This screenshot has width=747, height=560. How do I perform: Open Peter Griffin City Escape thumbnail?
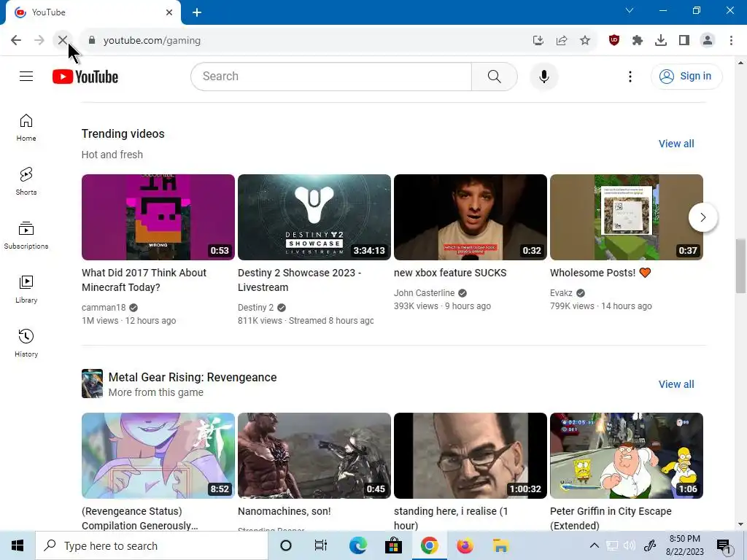point(627,456)
